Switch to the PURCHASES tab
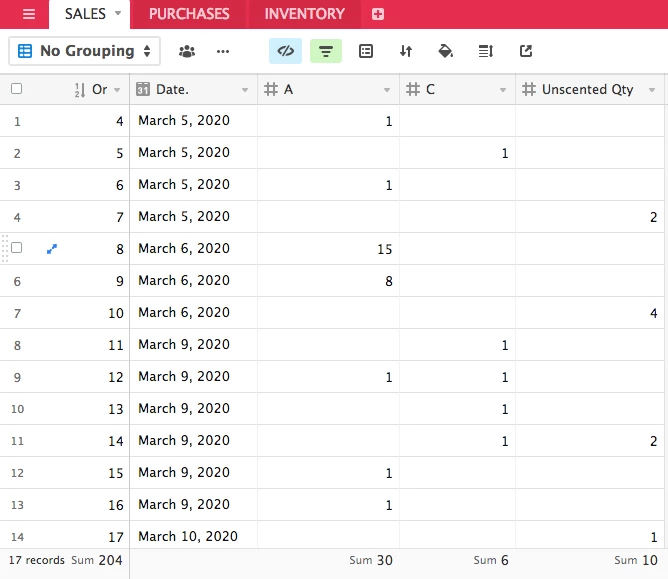 [x=189, y=14]
